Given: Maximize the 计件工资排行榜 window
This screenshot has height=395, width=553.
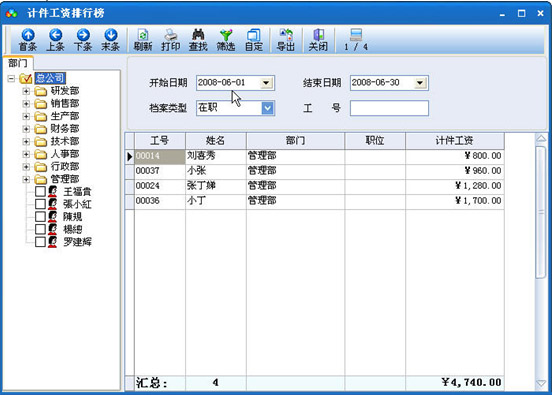Looking at the screenshot, I should (522, 13).
